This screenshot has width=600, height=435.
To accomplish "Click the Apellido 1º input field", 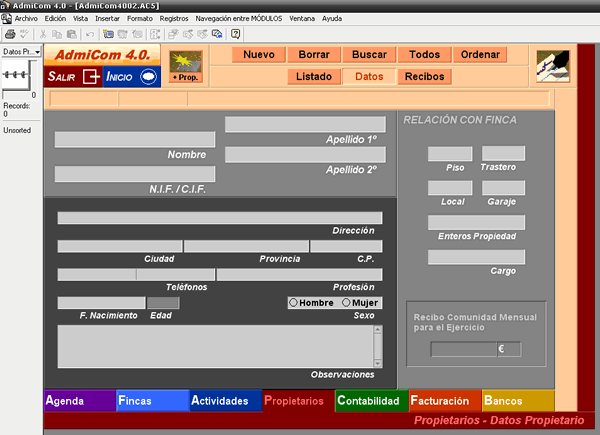I will point(305,124).
